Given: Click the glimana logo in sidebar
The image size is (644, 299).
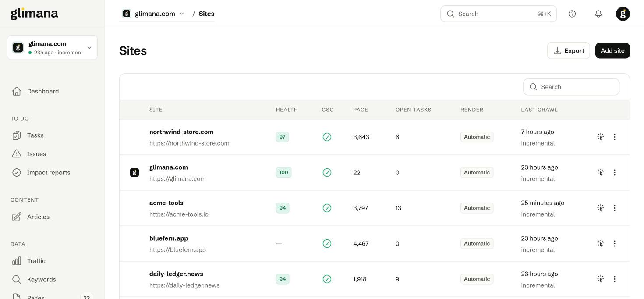Looking at the screenshot, I should pos(34,14).
